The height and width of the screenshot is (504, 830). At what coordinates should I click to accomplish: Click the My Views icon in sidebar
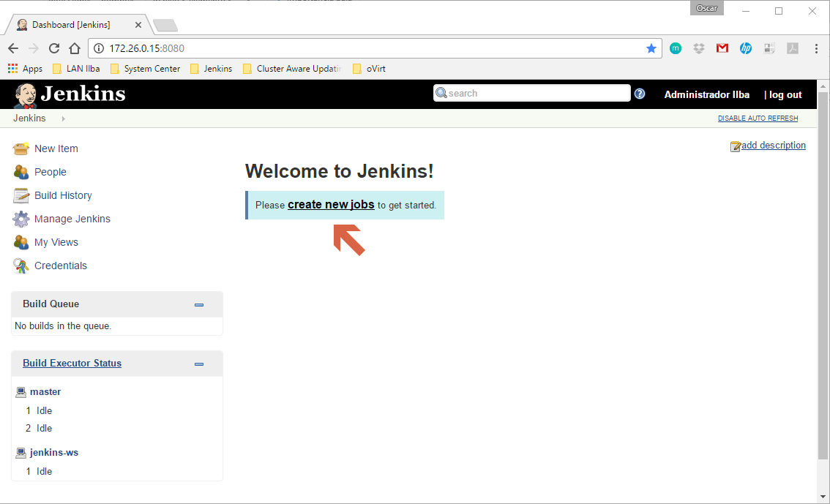(21, 242)
